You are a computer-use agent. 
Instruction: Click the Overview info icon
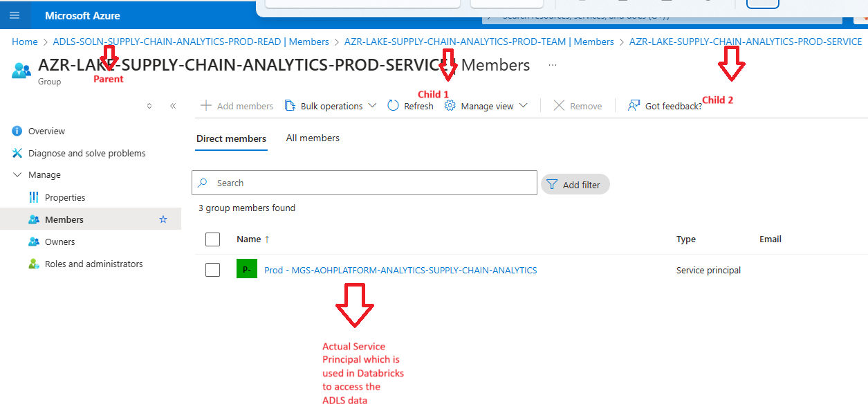[x=17, y=131]
